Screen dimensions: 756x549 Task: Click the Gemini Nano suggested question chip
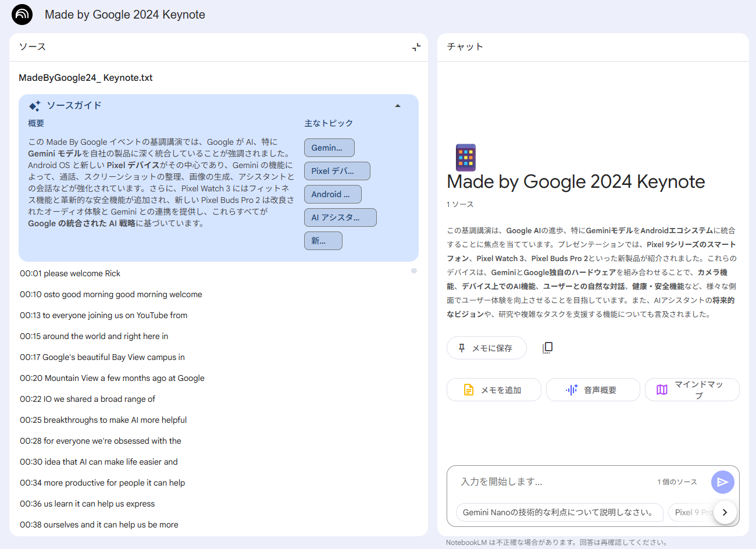[x=559, y=512]
